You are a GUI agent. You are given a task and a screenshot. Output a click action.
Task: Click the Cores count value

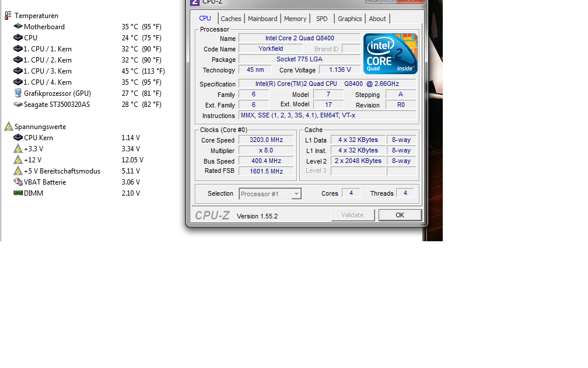(x=351, y=193)
